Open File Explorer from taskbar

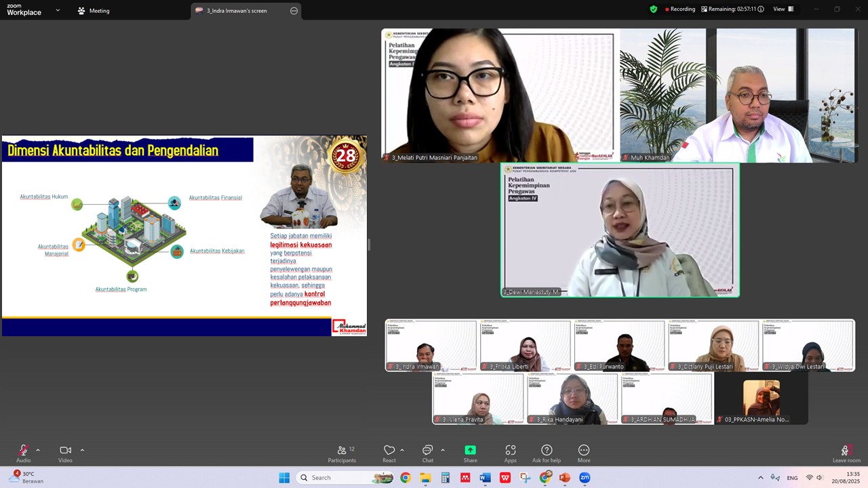click(x=425, y=478)
